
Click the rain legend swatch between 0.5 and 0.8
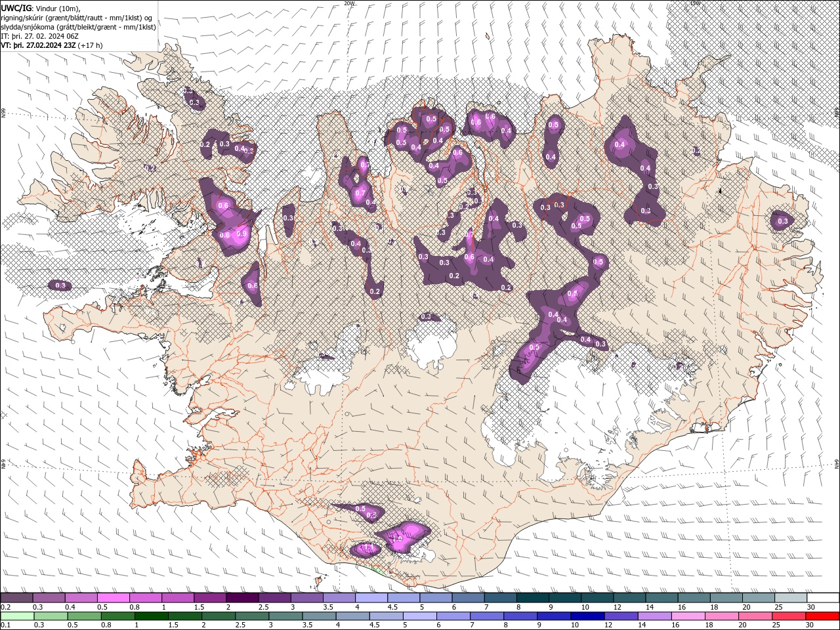[x=84, y=616]
